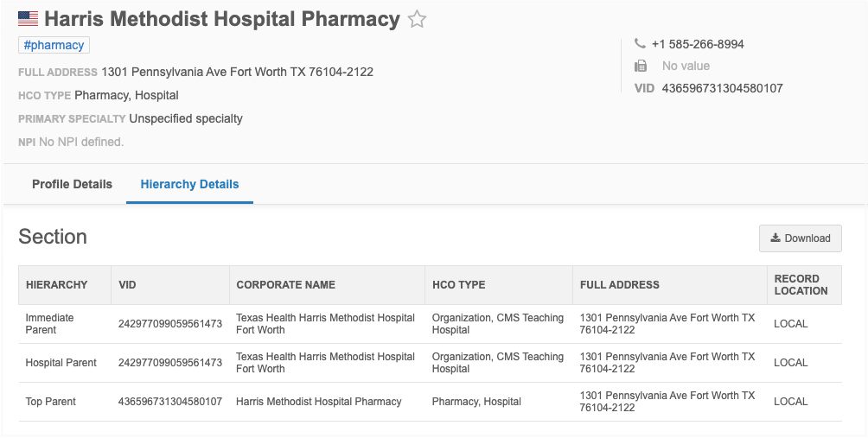Open Immediate Parent row's corporate name
This screenshot has height=438, width=868.
pyautogui.click(x=325, y=324)
